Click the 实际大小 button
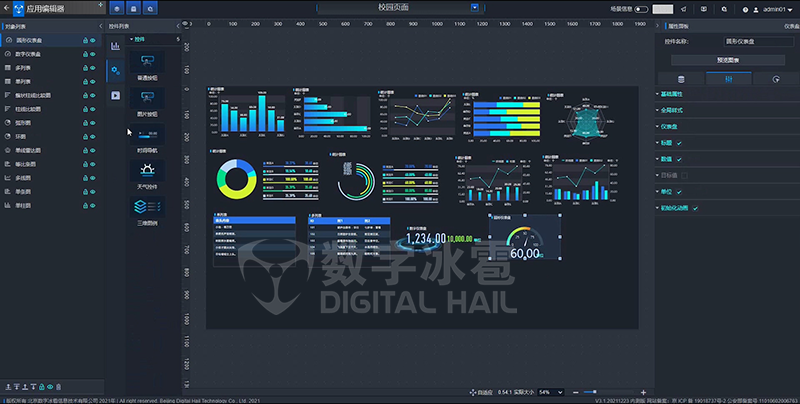This screenshot has width=800, height=404. coord(523,392)
